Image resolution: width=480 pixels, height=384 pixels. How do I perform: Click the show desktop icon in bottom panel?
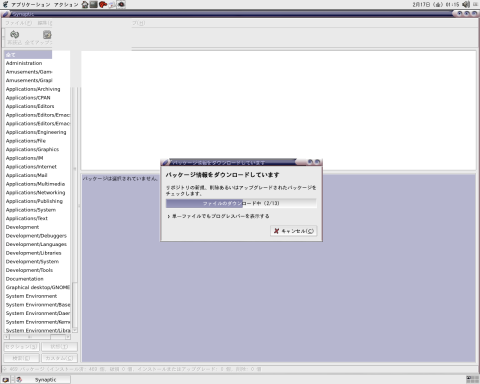pyautogui.click(x=6, y=379)
